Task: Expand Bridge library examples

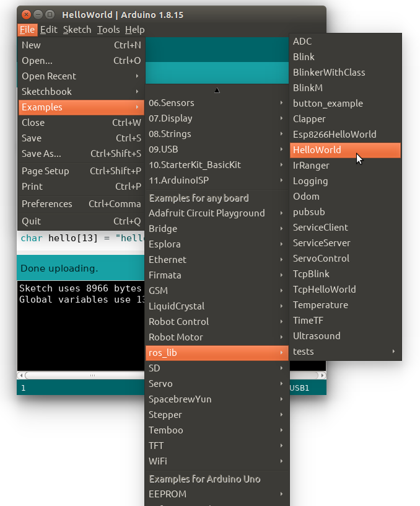Action: tap(217, 229)
